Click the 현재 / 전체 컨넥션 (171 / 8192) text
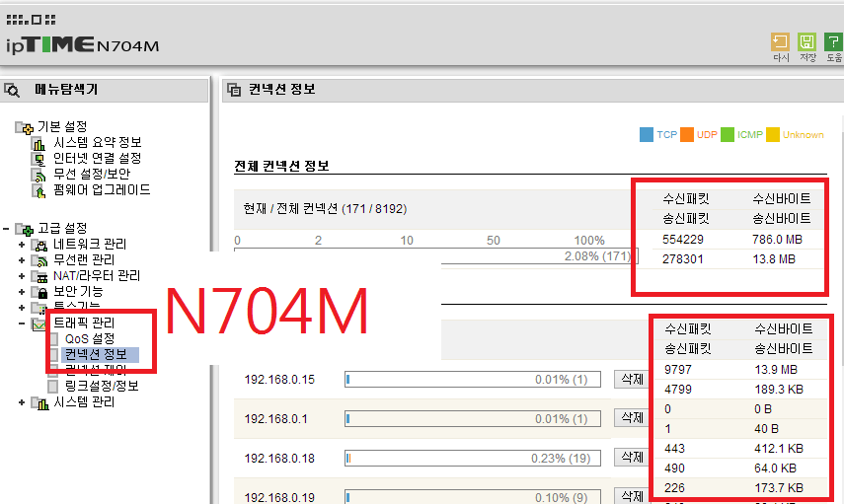Viewport: 844px width, 504px height. tap(325, 209)
